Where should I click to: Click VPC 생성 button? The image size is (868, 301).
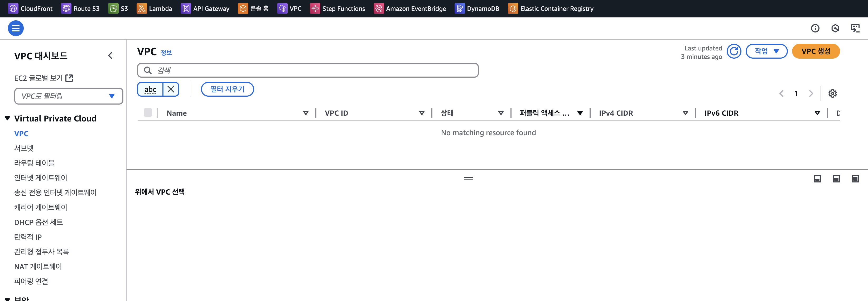click(816, 51)
